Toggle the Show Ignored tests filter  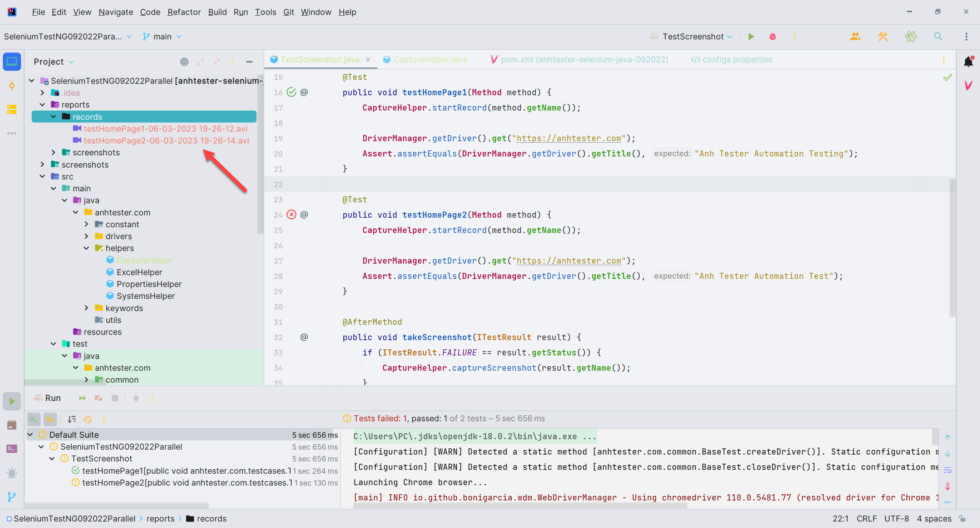tap(50, 419)
